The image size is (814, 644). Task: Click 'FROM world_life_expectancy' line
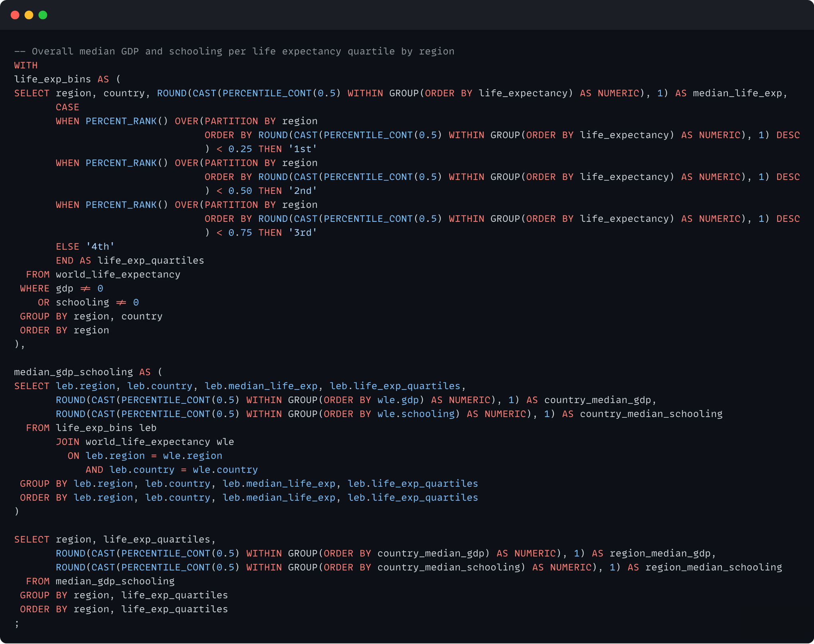pos(103,275)
